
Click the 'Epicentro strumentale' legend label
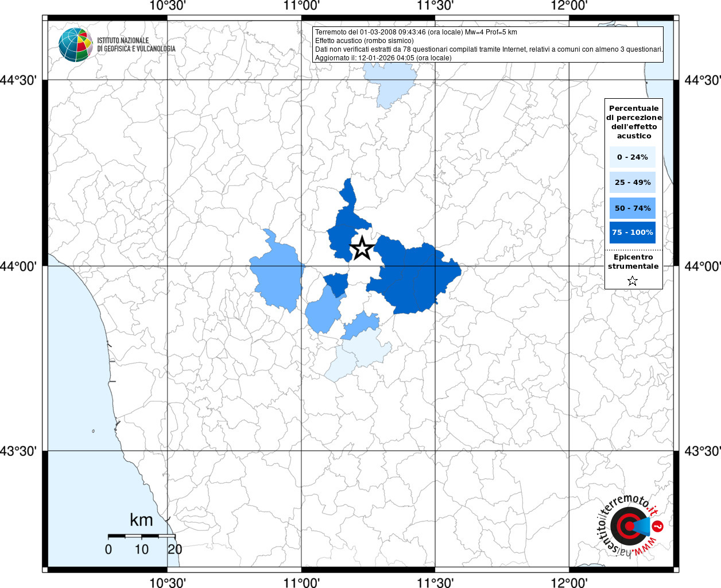[x=633, y=261]
